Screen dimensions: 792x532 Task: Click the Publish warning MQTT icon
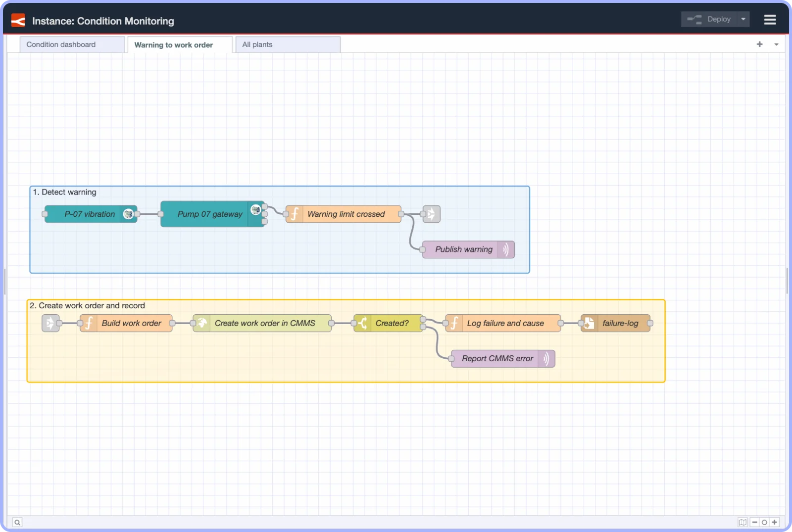(506, 249)
